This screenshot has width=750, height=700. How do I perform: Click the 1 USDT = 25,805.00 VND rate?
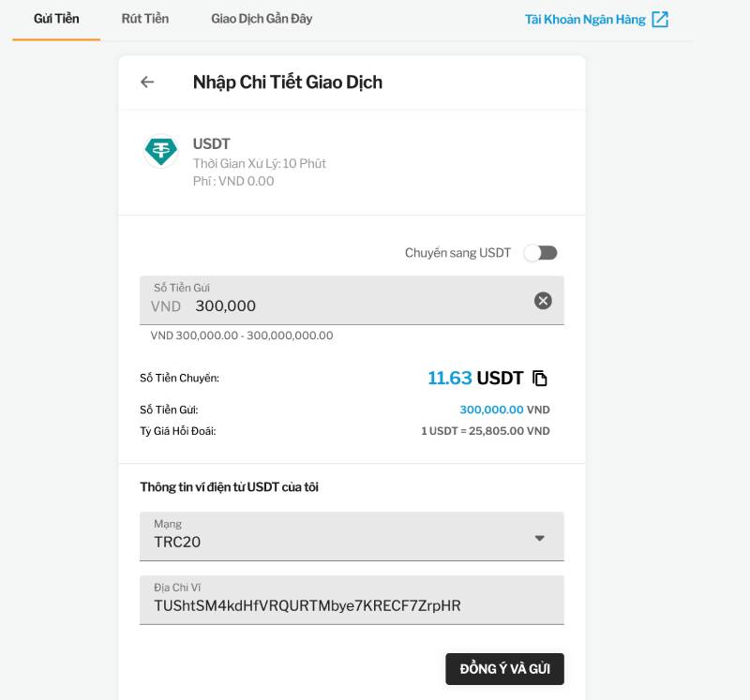(x=485, y=431)
